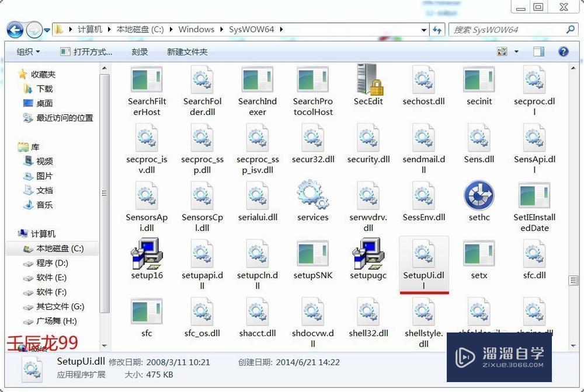Click Windows in the breadcrumb path

tap(196, 29)
